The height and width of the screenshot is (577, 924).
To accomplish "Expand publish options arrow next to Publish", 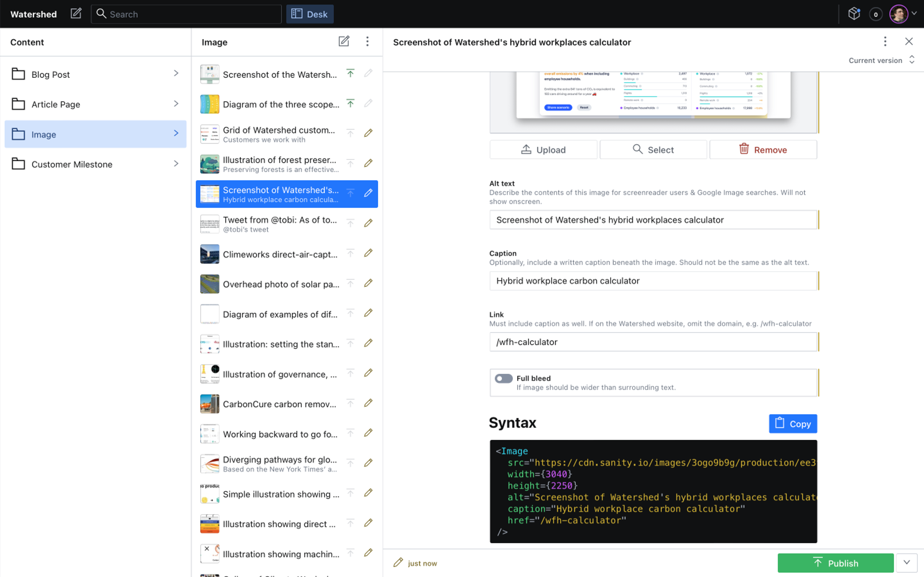I will coord(906,563).
